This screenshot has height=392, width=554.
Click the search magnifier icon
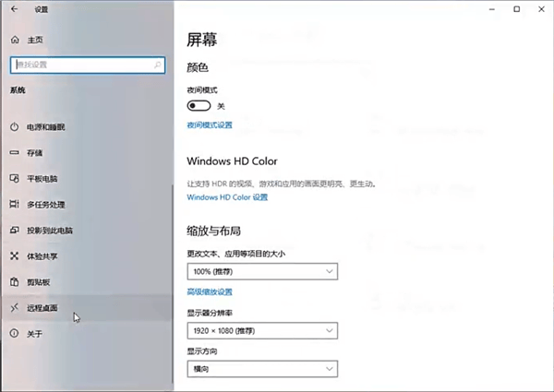click(158, 65)
